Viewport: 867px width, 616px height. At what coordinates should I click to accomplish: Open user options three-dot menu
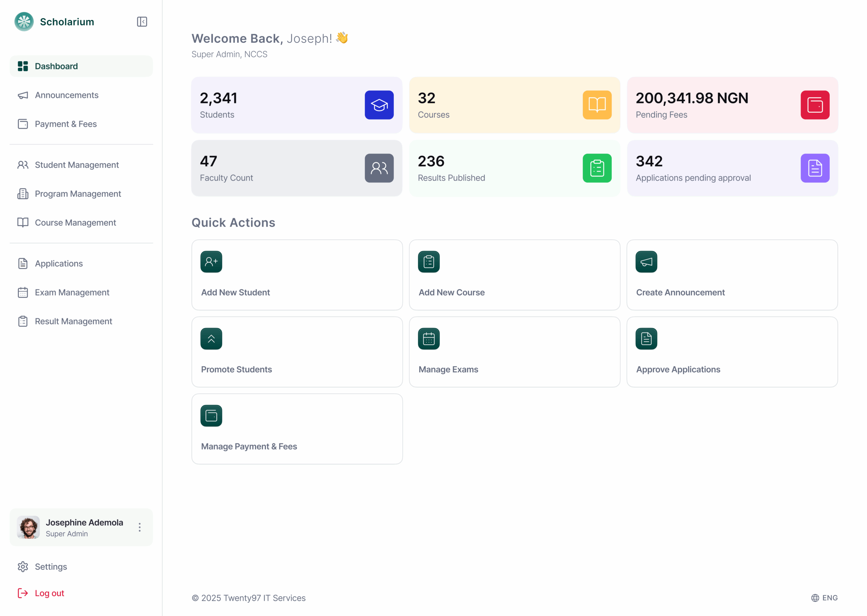[x=140, y=527]
